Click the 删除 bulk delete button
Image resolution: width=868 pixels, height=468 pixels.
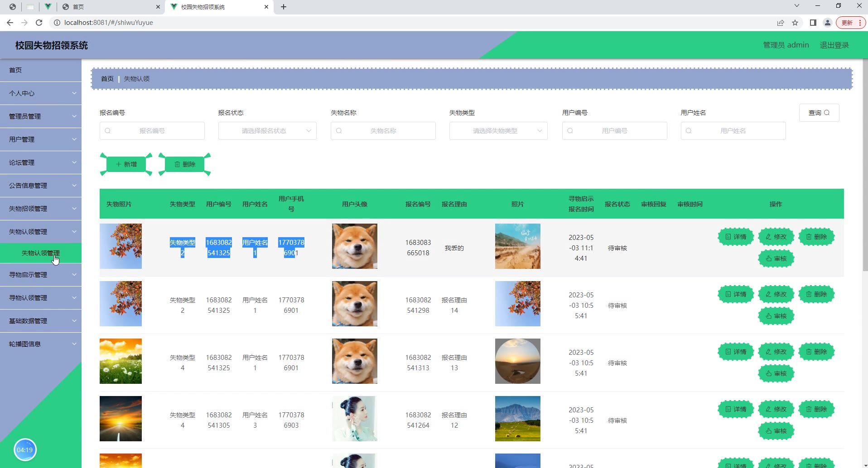185,164
